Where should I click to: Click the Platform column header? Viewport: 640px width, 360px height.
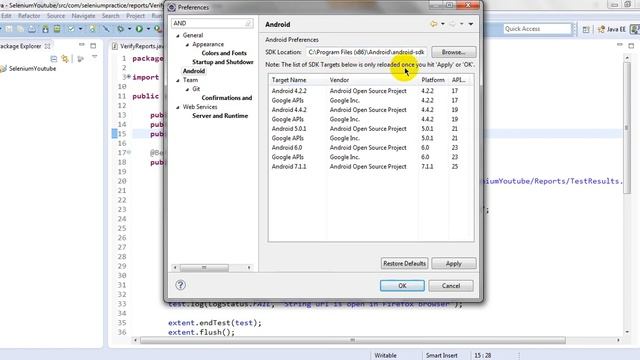(x=433, y=80)
